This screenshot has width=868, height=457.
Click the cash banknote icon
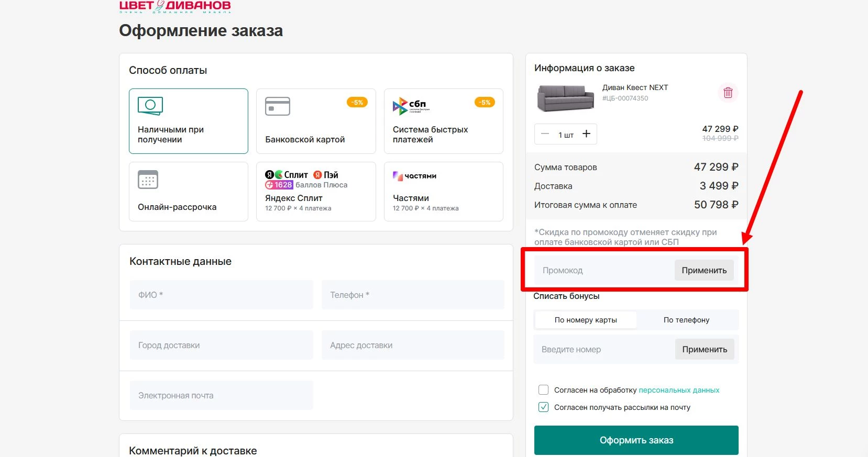pos(150,106)
